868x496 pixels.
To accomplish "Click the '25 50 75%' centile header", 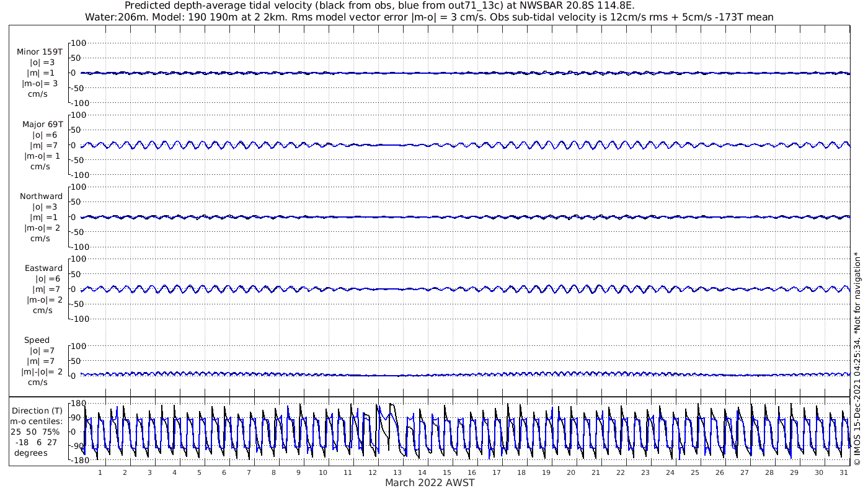I will coord(35,432).
